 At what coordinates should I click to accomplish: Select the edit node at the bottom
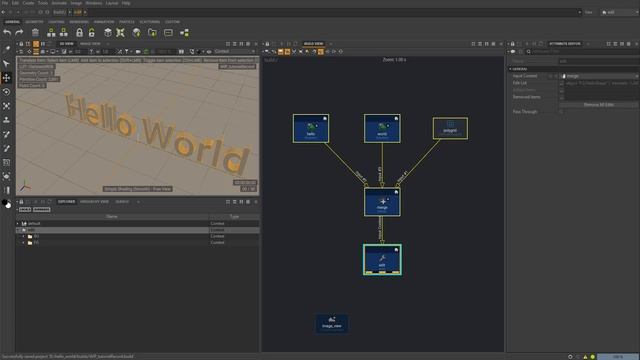click(382, 260)
